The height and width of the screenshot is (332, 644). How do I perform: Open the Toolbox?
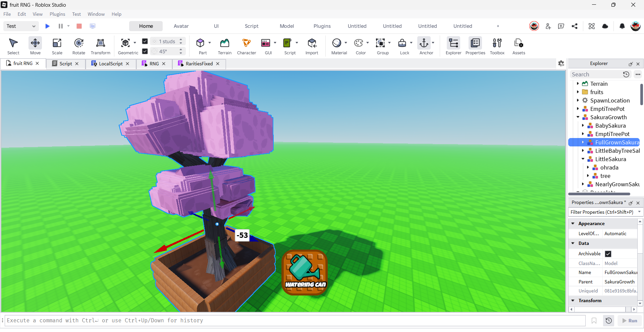(x=497, y=46)
